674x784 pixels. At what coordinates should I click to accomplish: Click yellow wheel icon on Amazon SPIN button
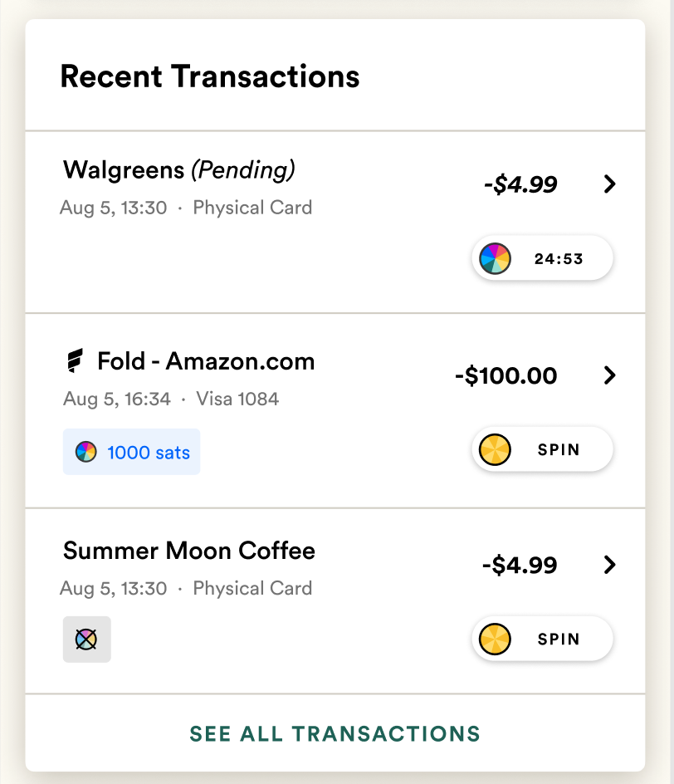tap(496, 450)
